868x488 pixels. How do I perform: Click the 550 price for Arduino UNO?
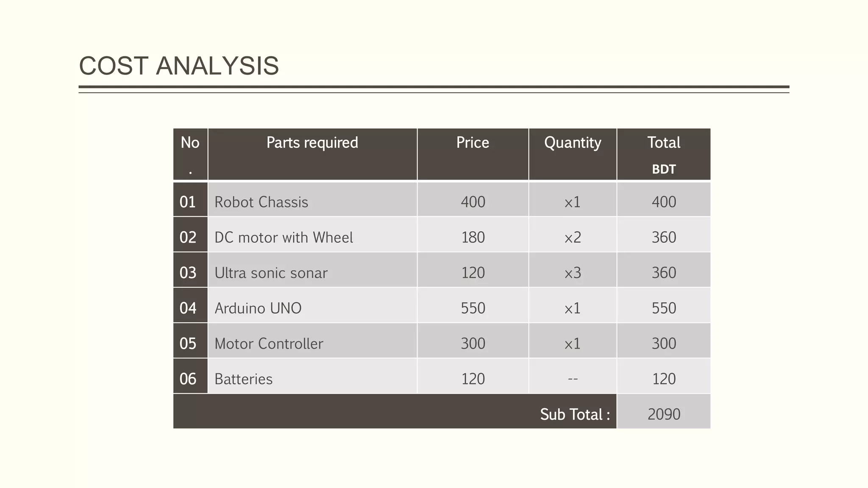(473, 308)
